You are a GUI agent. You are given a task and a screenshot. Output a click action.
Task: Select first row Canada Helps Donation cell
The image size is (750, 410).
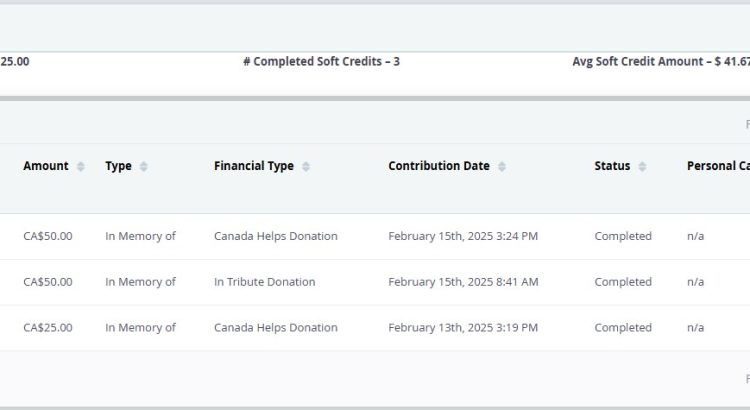tap(276, 236)
